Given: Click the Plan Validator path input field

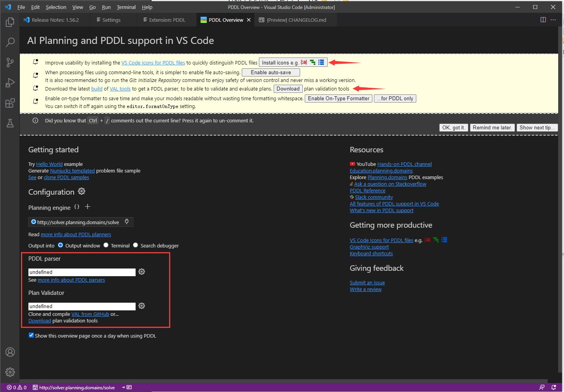Looking at the screenshot, I should (82, 306).
